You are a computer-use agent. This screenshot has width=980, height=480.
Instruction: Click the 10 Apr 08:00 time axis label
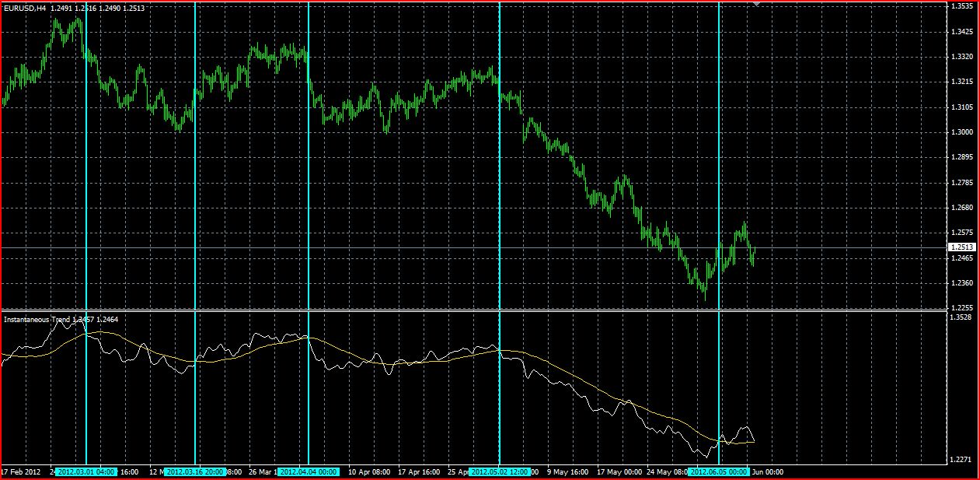click(x=369, y=471)
